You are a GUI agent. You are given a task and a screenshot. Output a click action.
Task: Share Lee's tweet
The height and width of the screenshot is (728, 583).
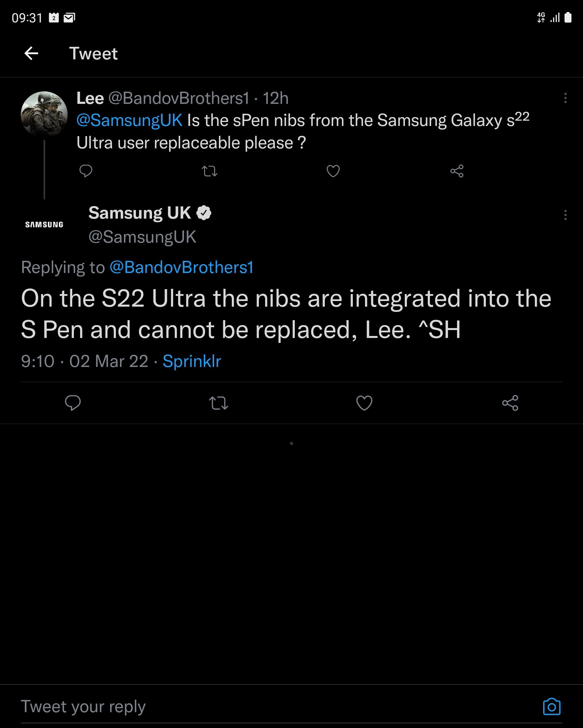(x=457, y=171)
